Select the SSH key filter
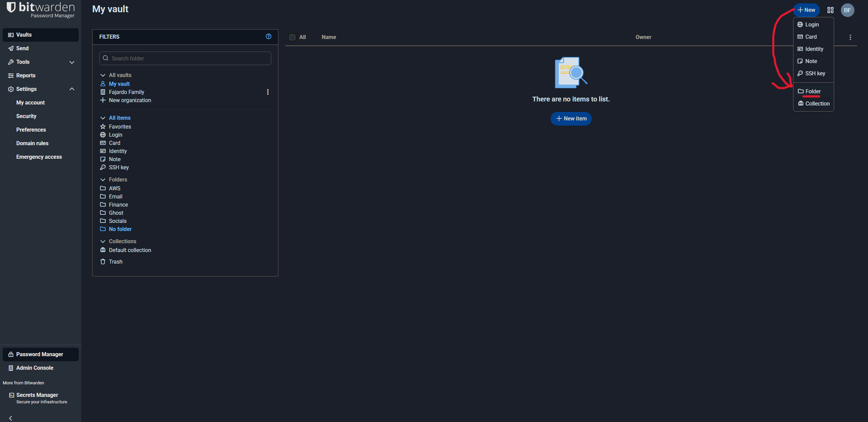The width and height of the screenshot is (868, 422). tap(118, 167)
